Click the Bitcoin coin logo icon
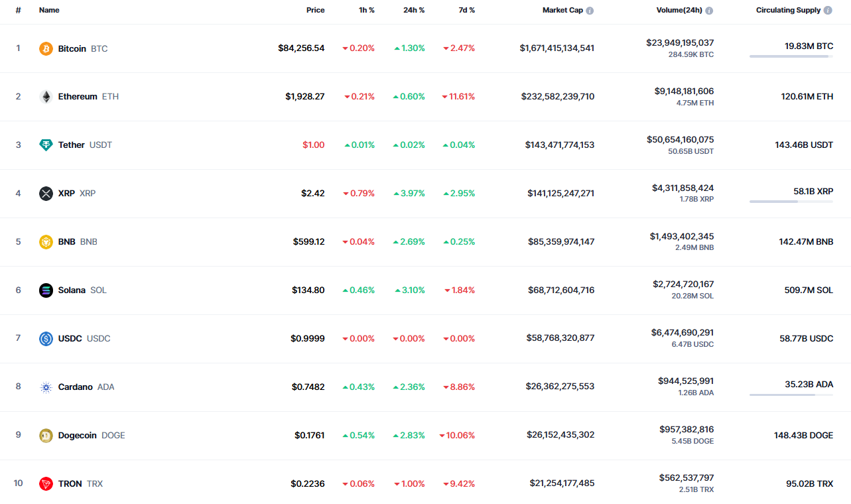This screenshot has width=851, height=504. 46,48
